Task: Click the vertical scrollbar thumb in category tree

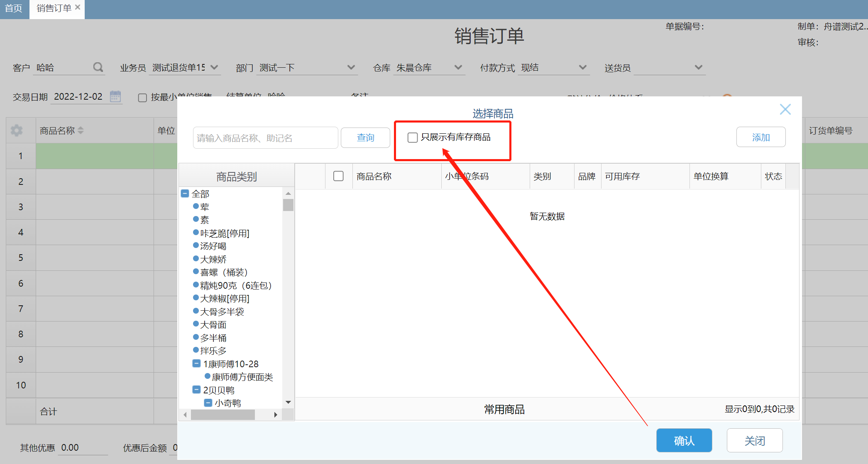Action: coord(288,205)
